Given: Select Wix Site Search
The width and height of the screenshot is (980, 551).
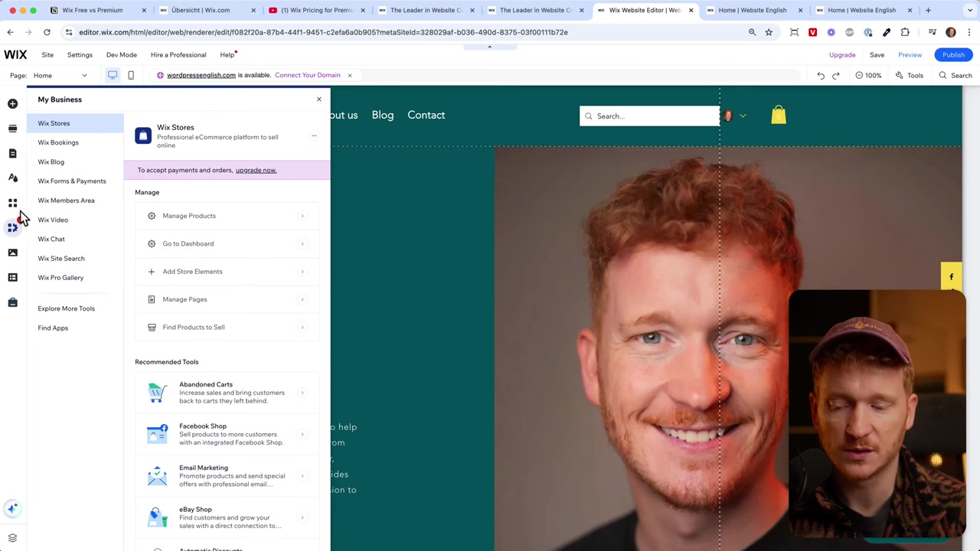Looking at the screenshot, I should pos(61,259).
